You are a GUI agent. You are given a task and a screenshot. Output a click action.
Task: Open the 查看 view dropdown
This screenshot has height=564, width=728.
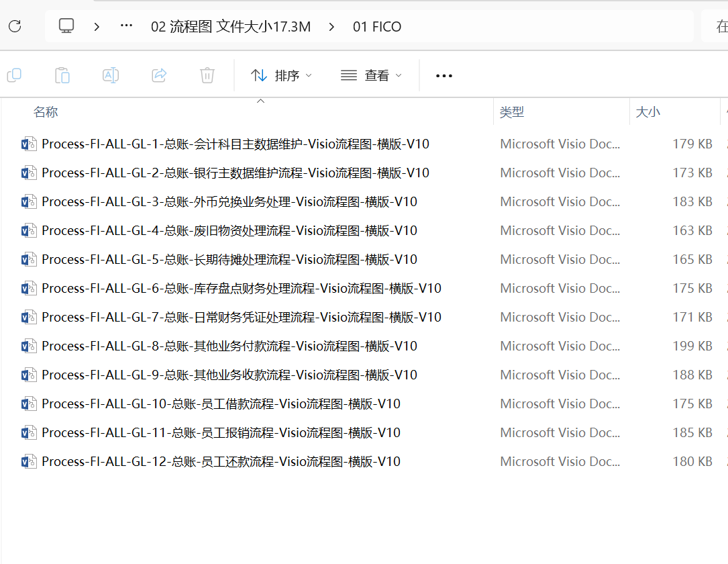pos(372,75)
